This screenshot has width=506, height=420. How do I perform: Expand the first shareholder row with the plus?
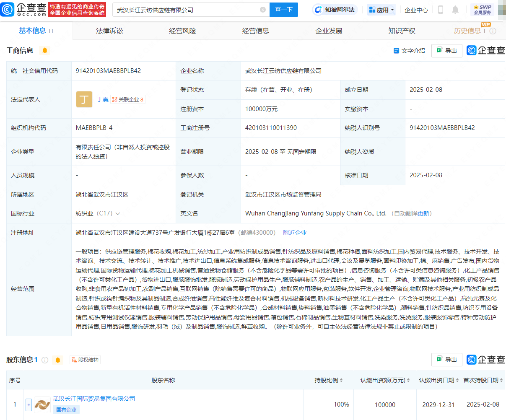28,404
